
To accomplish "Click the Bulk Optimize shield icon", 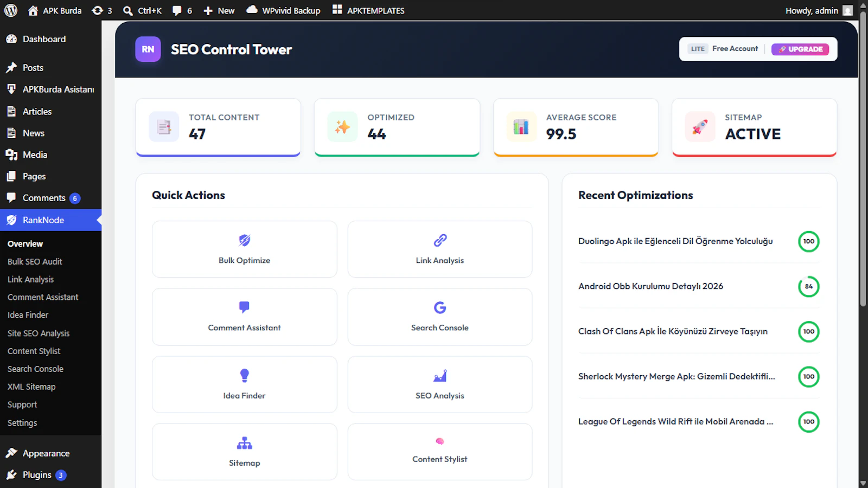I will tap(245, 240).
